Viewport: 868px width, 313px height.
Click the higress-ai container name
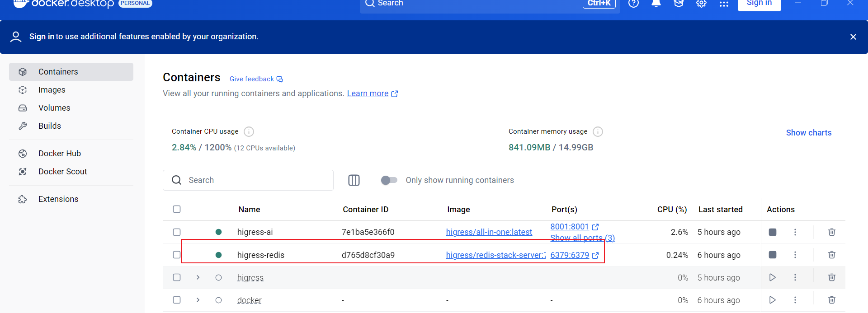255,232
